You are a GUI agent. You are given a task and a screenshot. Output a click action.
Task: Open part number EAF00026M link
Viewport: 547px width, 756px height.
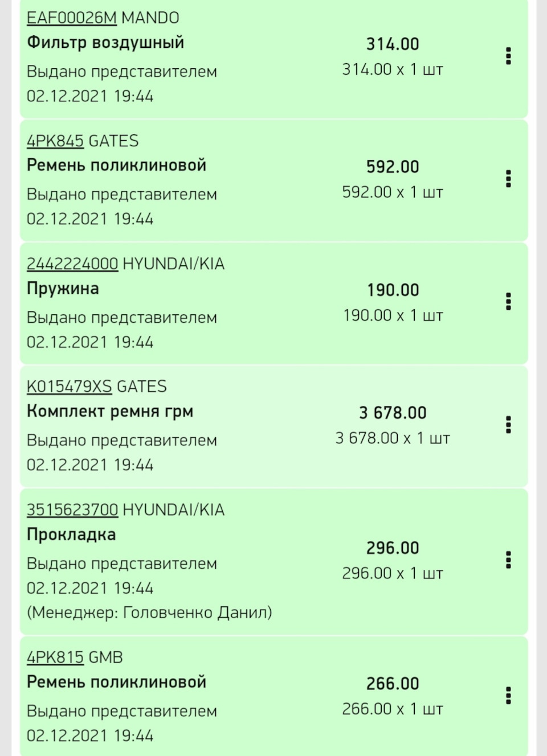71,18
